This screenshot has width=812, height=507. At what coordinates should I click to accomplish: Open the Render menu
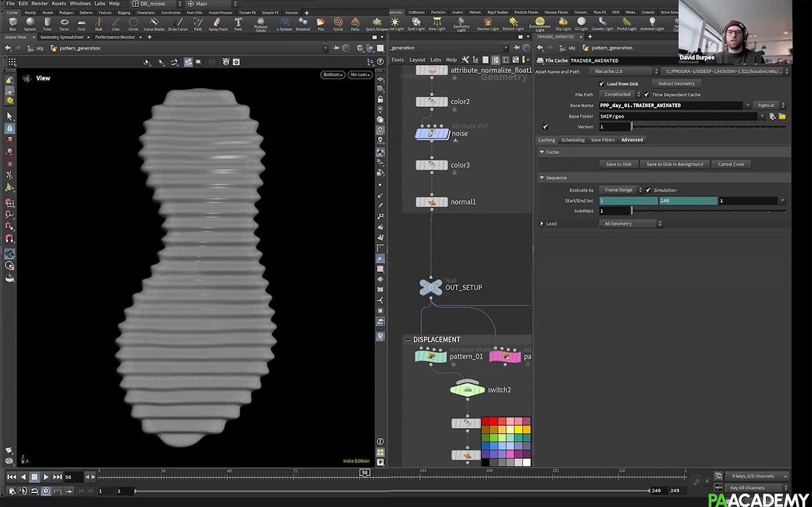point(39,3)
